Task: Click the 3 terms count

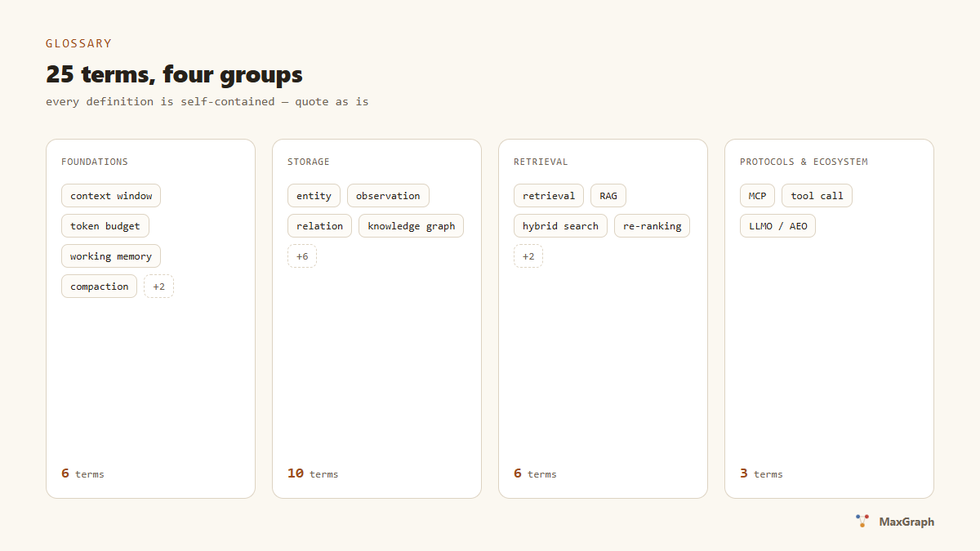Action: [761, 473]
